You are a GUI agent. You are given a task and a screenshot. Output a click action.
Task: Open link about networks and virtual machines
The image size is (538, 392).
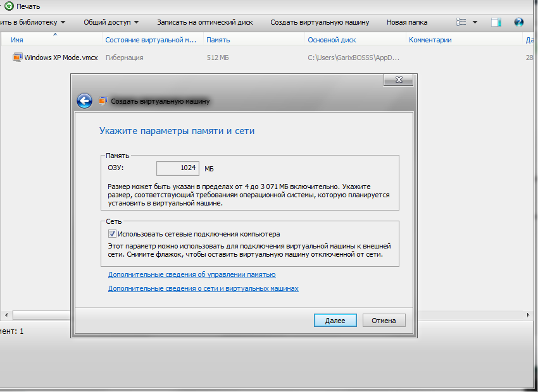point(203,288)
